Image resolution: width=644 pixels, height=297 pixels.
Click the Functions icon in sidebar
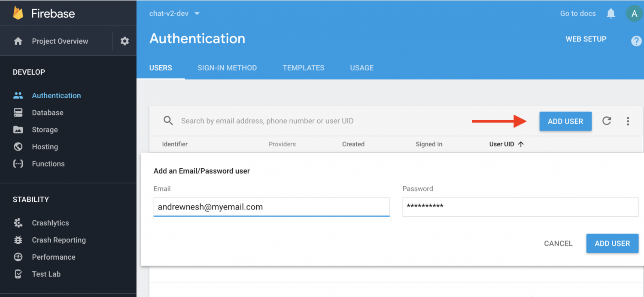point(18,164)
